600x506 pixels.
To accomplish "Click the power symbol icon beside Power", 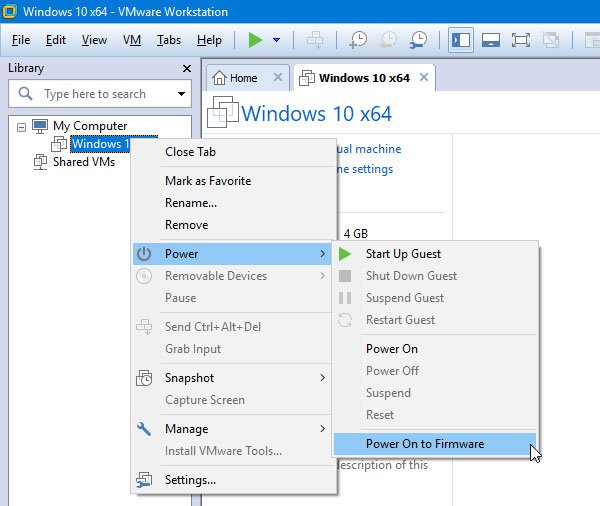I will (144, 254).
